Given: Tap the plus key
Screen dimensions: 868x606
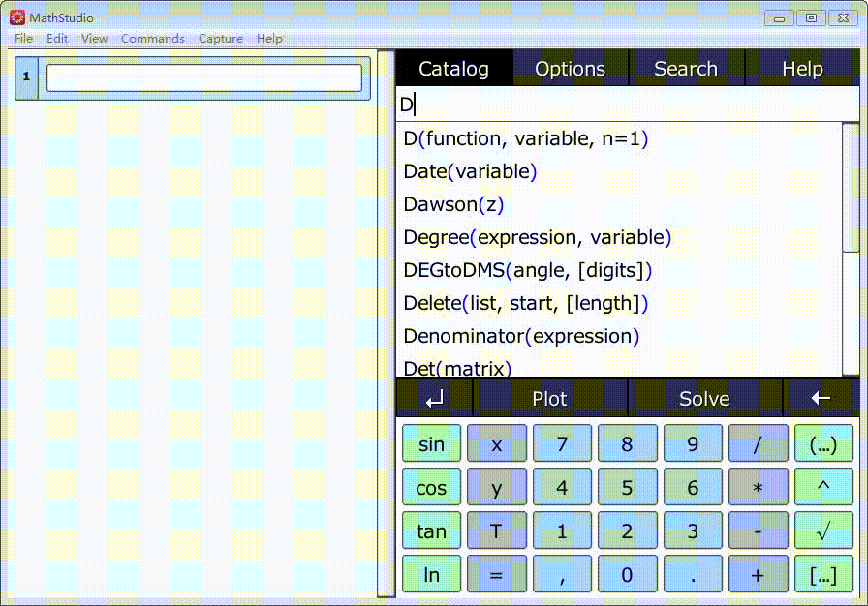Looking at the screenshot, I should coord(758,574).
